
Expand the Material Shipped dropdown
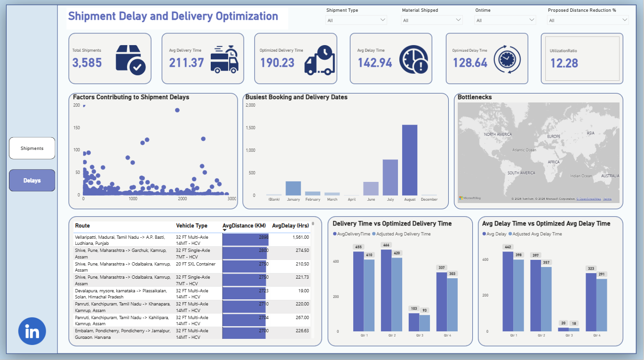[432, 20]
